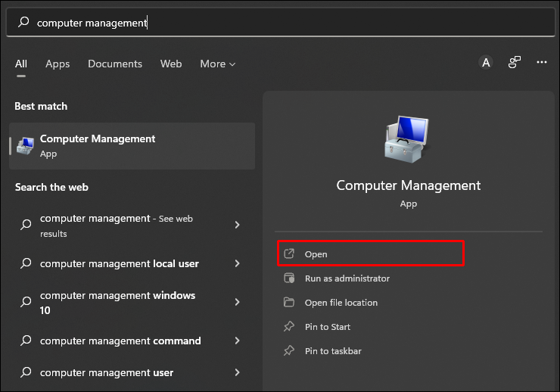The height and width of the screenshot is (392, 560).
Task: Click the folder icon beside Open file location
Action: (288, 303)
